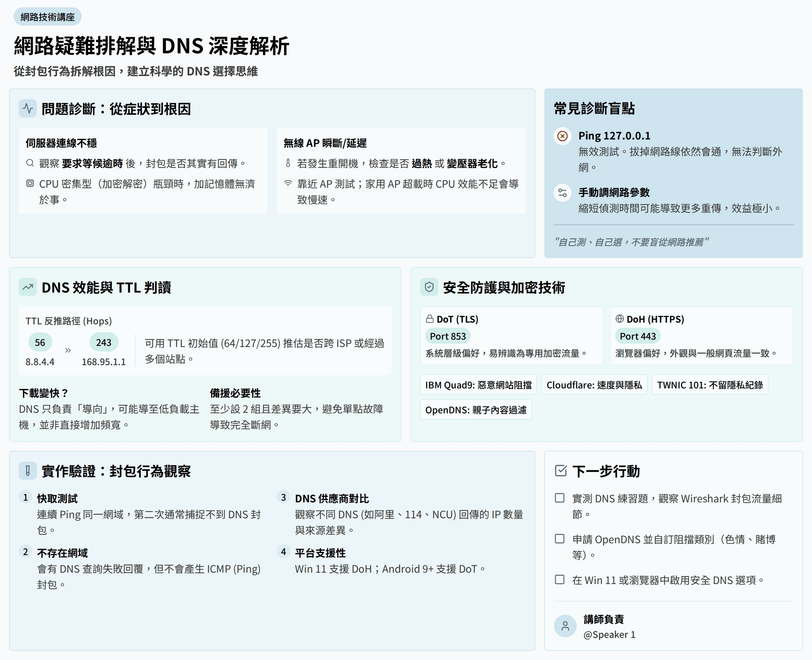Click the sliders icon beside 手動調網路參數
Viewport: 812px width, 660px height.
[x=562, y=193]
